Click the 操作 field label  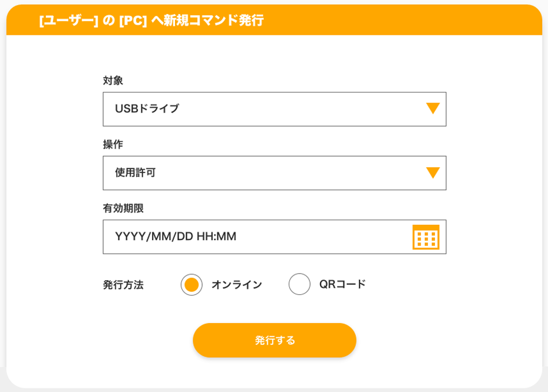[x=113, y=144]
